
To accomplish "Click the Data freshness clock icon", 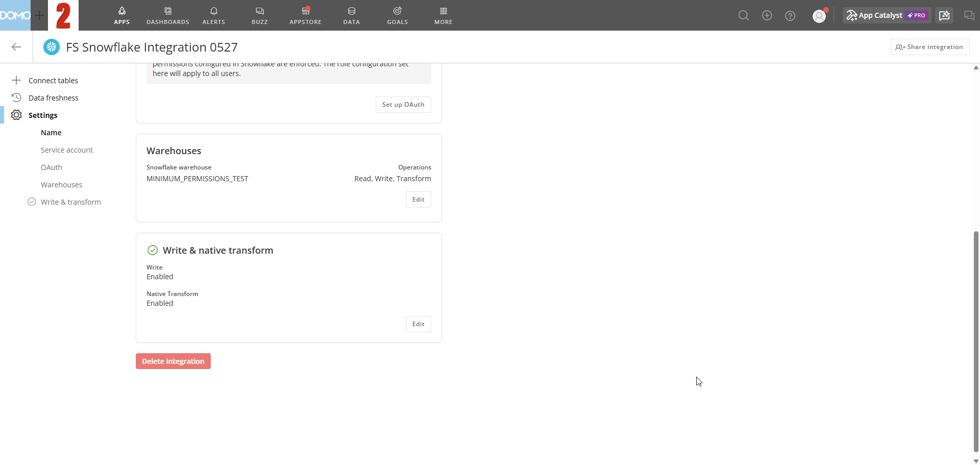I will pyautogui.click(x=16, y=97).
